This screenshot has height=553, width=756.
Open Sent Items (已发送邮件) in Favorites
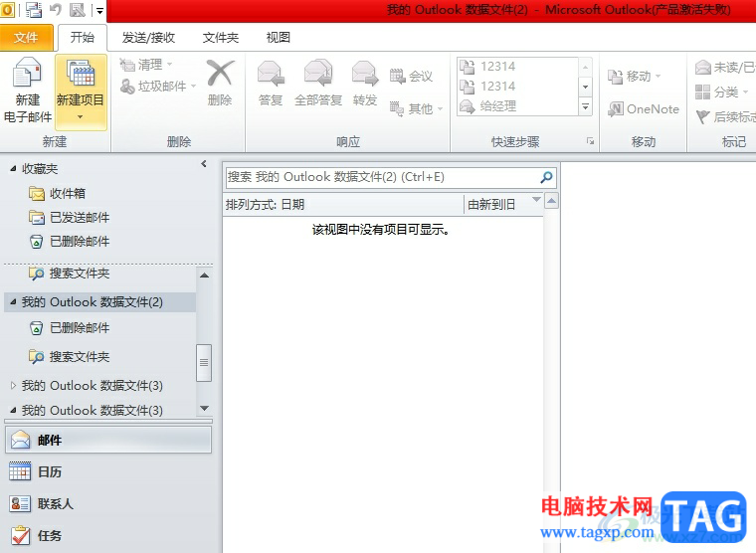coord(69,218)
